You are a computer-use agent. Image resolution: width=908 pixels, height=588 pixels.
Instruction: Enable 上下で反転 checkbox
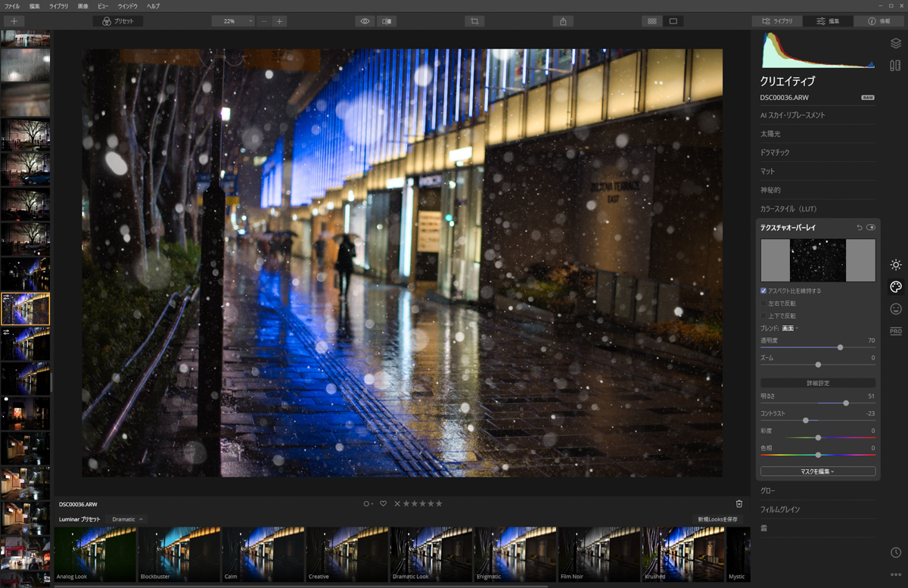pyautogui.click(x=763, y=316)
